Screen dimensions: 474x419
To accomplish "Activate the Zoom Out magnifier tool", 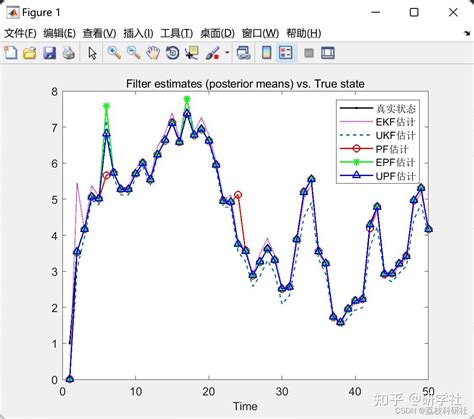I will (134, 53).
